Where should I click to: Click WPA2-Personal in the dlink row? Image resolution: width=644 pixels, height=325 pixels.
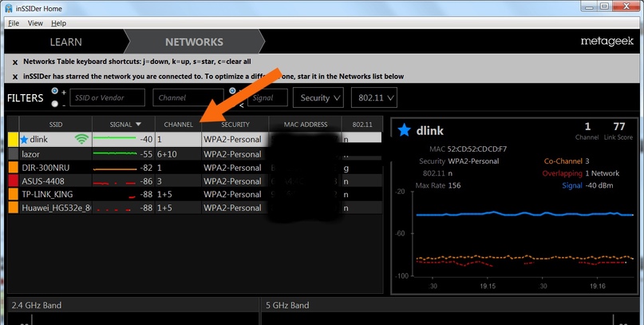232,139
